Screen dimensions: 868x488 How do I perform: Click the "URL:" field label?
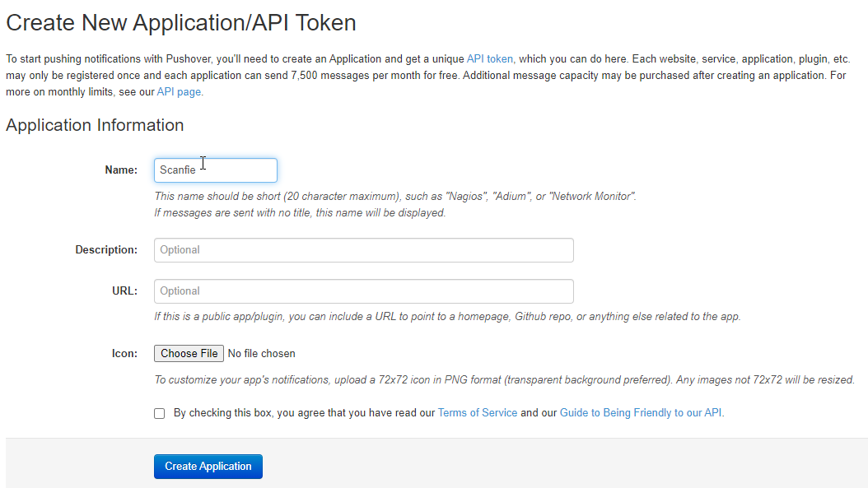(124, 290)
